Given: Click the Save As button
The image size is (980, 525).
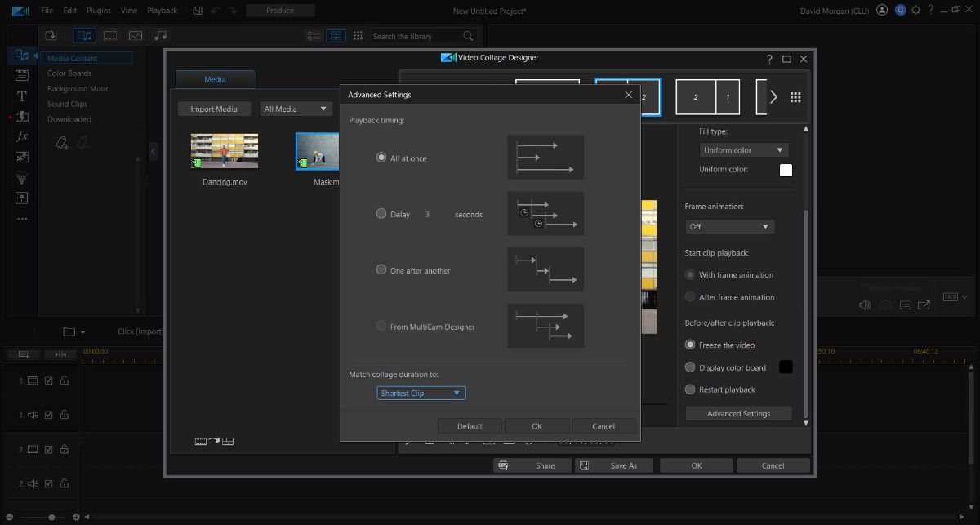Looking at the screenshot, I should point(614,465).
